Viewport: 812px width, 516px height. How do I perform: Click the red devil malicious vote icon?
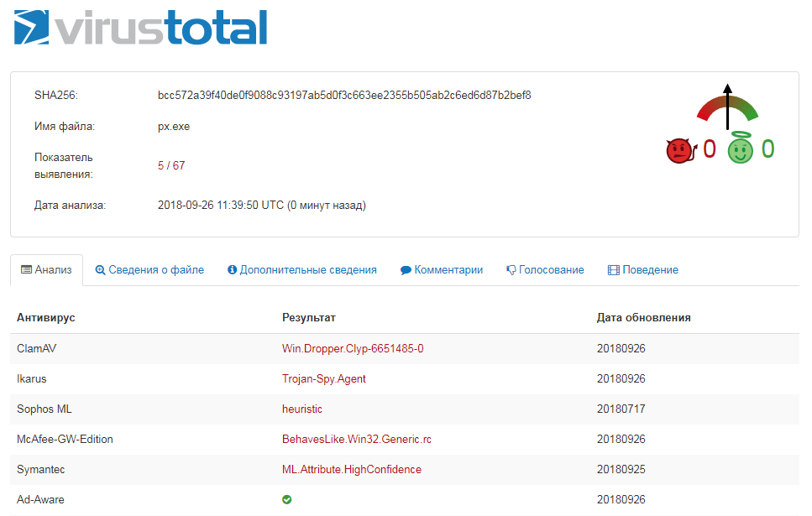tap(681, 150)
